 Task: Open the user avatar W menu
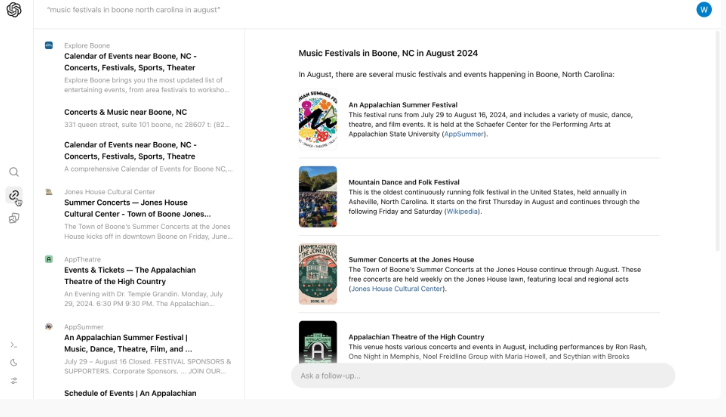tap(704, 10)
